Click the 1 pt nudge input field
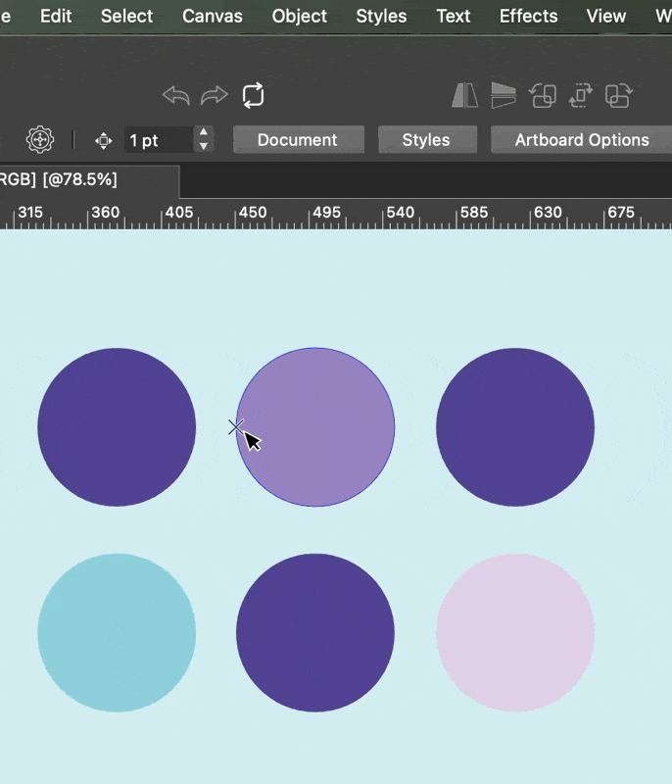The image size is (672, 784). [x=157, y=140]
